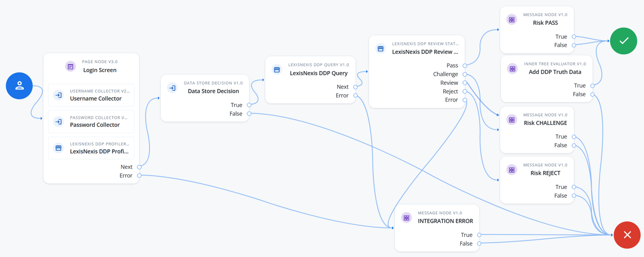Click the Risk REJECT False connector
The width and height of the screenshot is (644, 257).
(x=574, y=196)
